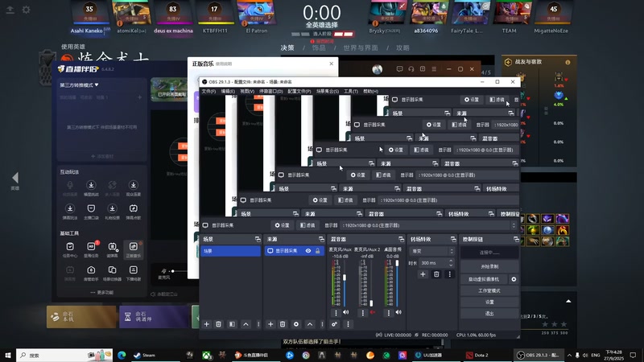Mute the 麦克风/Aux channel speaker
The image size is (644, 362).
coord(346,312)
